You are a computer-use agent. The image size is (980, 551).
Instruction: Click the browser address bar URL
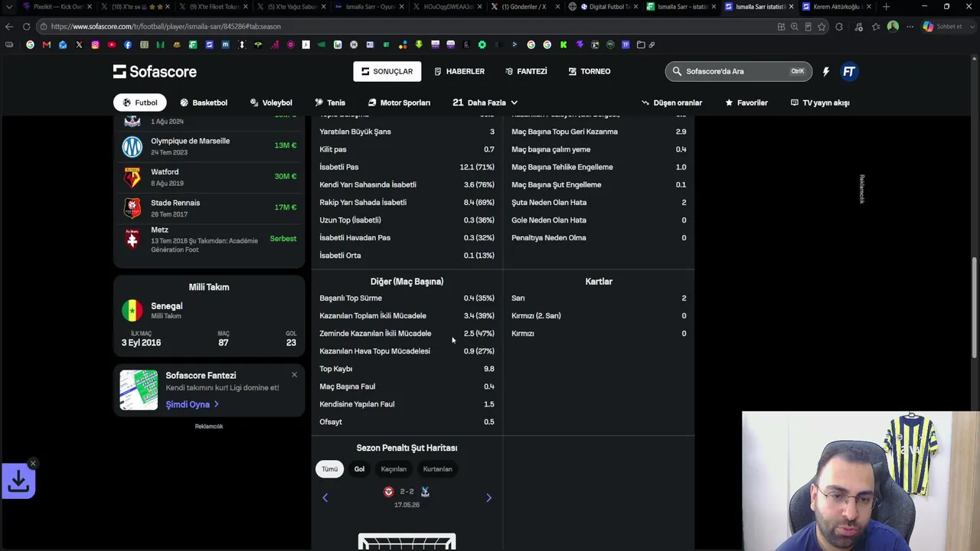tap(165, 26)
